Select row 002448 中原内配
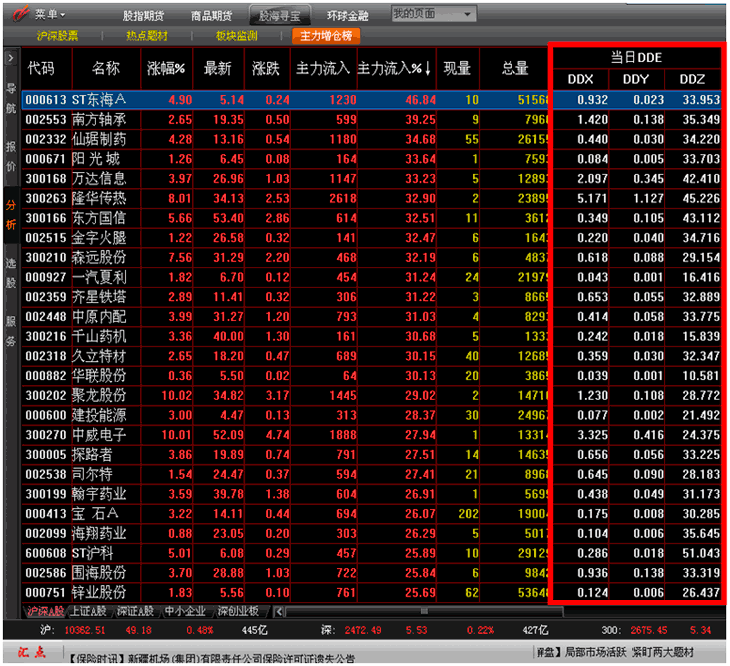The width and height of the screenshot is (730, 666). click(372, 316)
